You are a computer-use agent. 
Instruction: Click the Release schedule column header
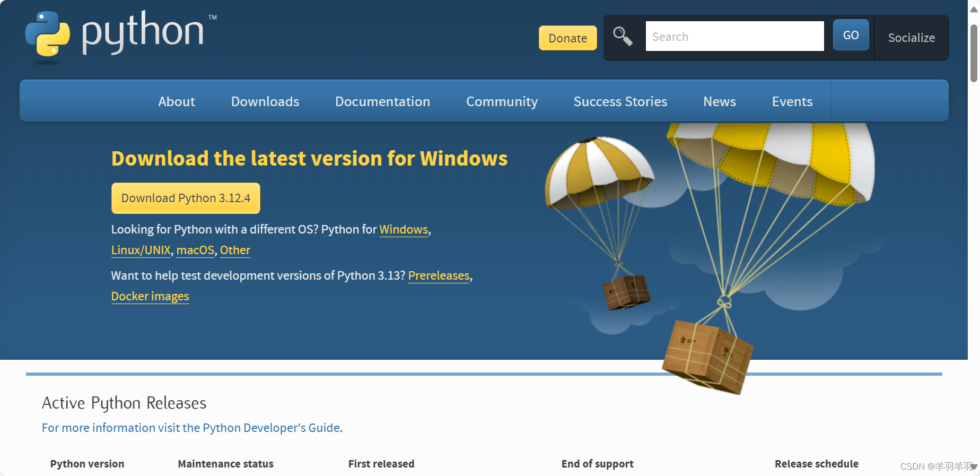click(817, 464)
